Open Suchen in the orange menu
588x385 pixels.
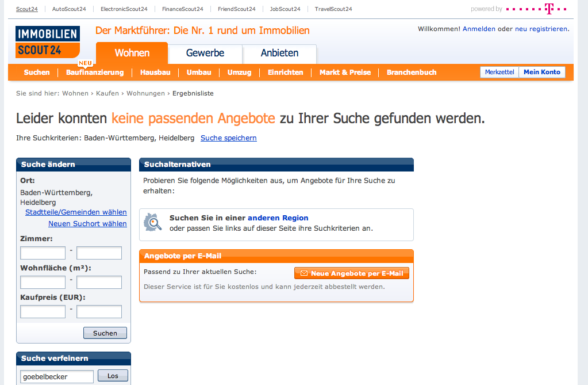37,73
